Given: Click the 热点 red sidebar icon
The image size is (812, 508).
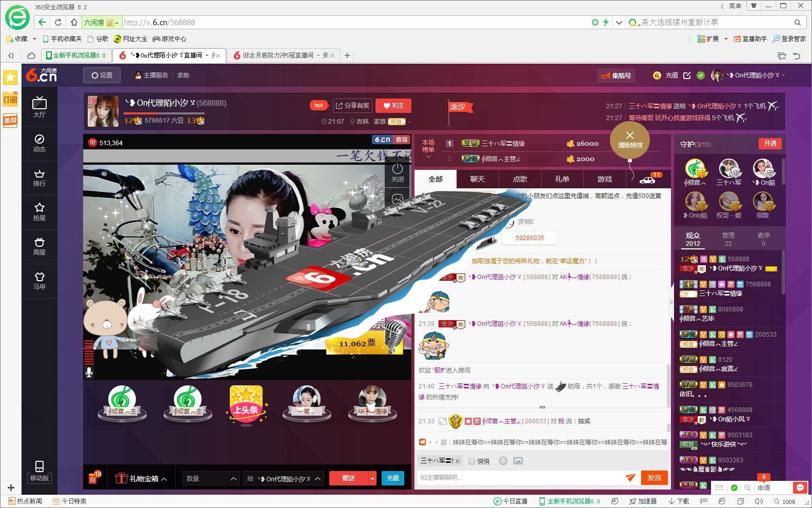Looking at the screenshot, I should pos(10,121).
